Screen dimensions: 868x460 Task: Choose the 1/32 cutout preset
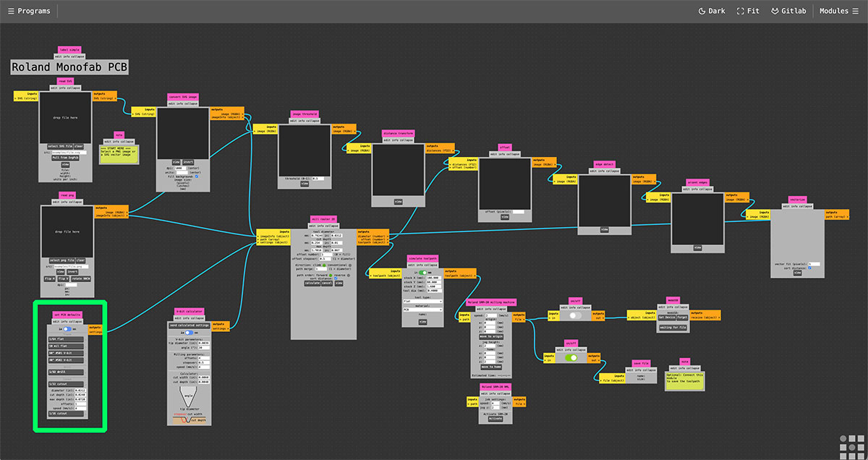(66, 384)
